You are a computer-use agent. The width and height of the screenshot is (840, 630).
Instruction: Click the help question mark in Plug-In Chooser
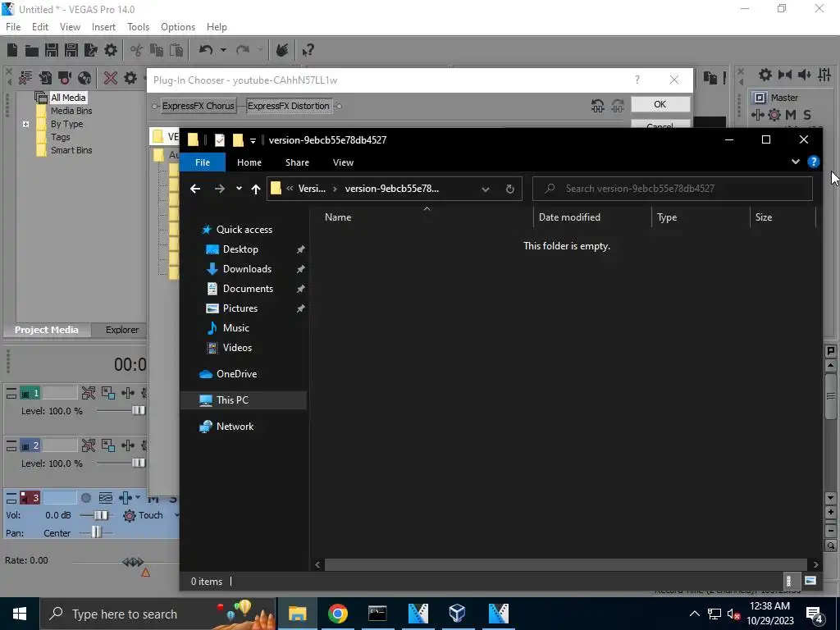point(637,80)
